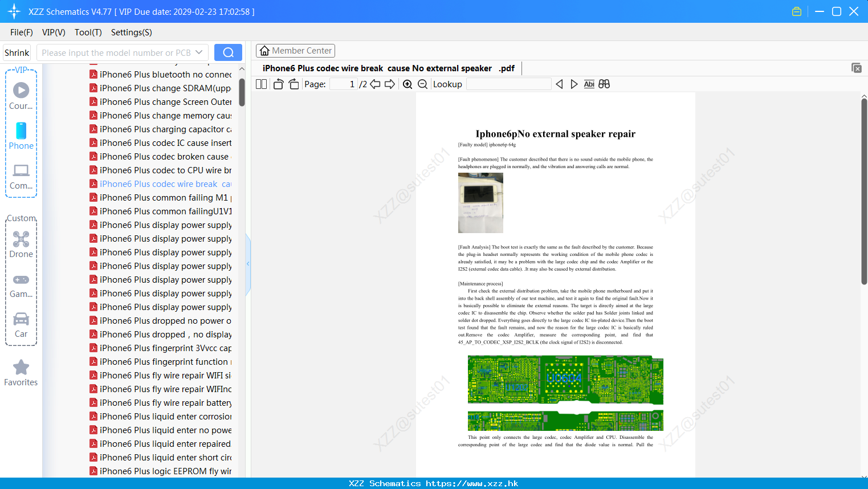Viewport: 868px width, 489px height.
Task: Open the Tool(T) menu
Action: pyautogui.click(x=88, y=32)
